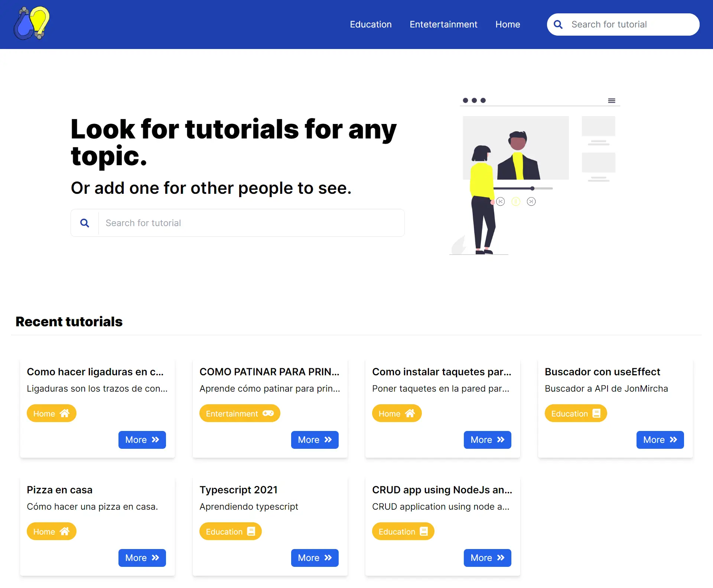Click More on the "Pizza en casa" card
The image size is (713, 588).
click(141, 558)
